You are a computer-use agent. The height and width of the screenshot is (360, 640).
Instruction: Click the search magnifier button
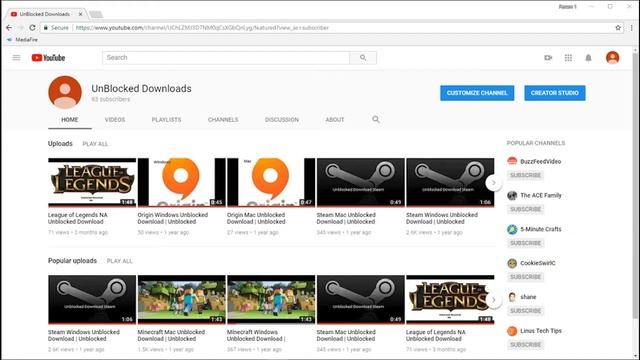click(x=363, y=58)
